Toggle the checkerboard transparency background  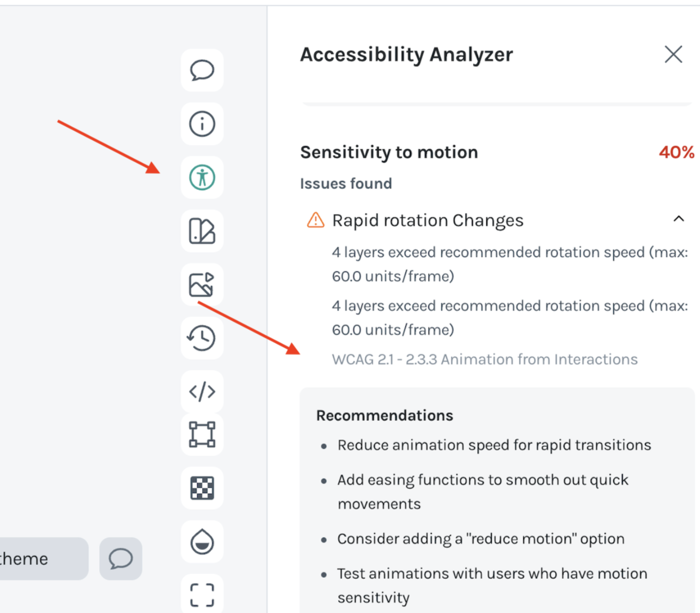[x=202, y=488]
